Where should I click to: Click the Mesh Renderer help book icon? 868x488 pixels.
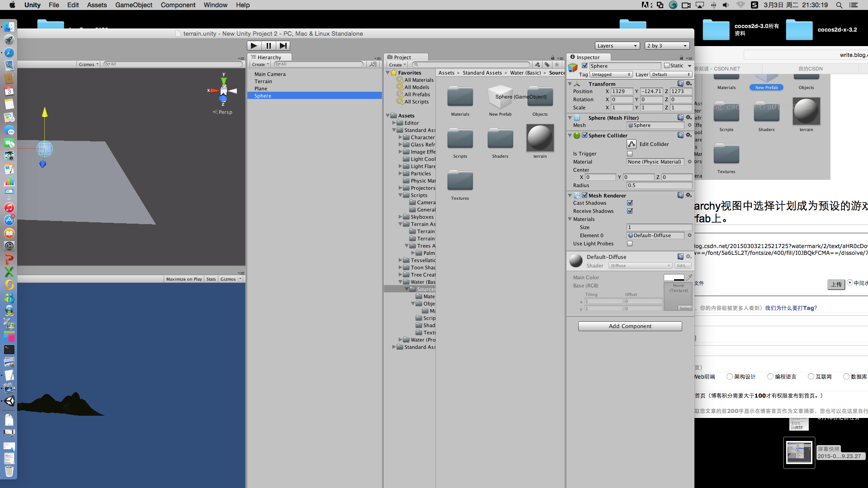pyautogui.click(x=681, y=195)
